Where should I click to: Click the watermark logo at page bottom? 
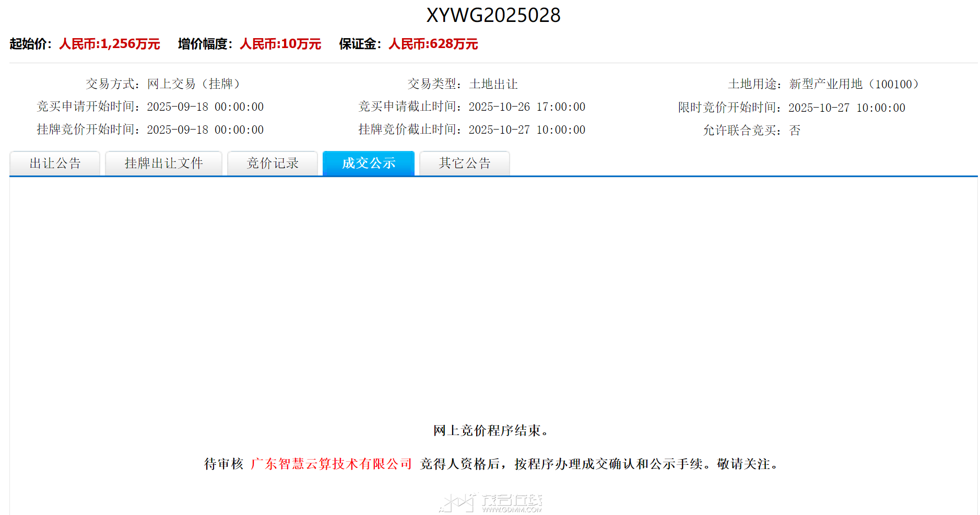pos(491,502)
